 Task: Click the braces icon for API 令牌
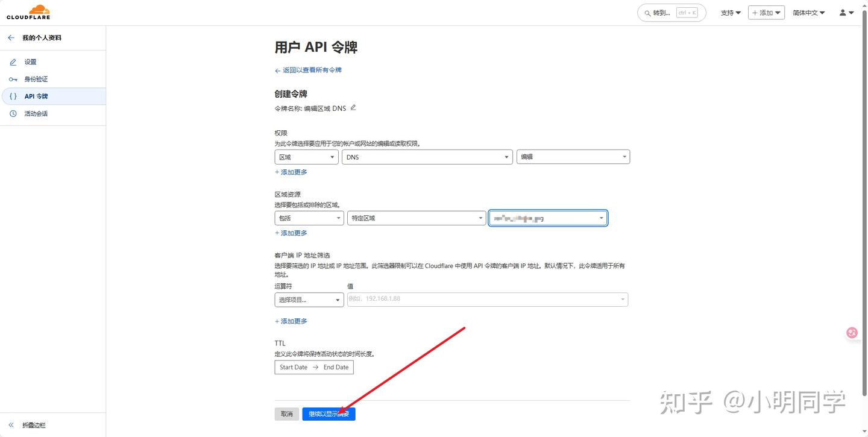13,96
